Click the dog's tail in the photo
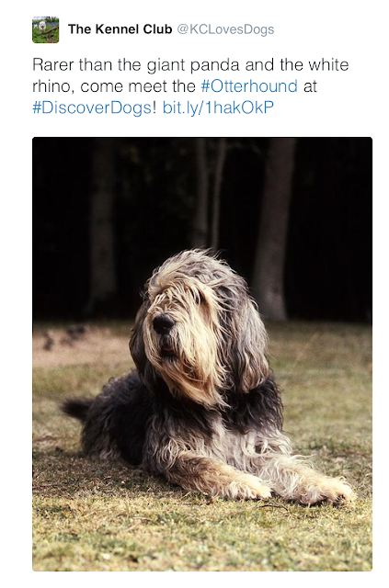389x588 pixels. 77,408
